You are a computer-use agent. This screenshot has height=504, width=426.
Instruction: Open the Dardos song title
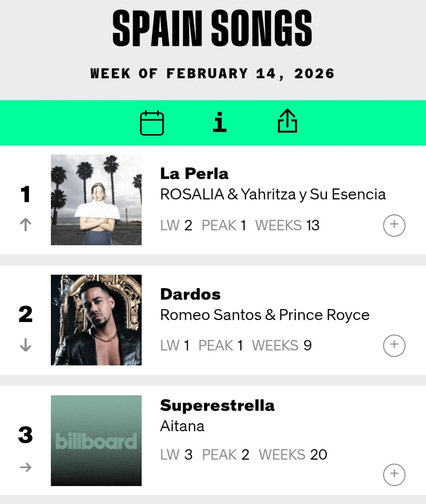[x=190, y=294]
